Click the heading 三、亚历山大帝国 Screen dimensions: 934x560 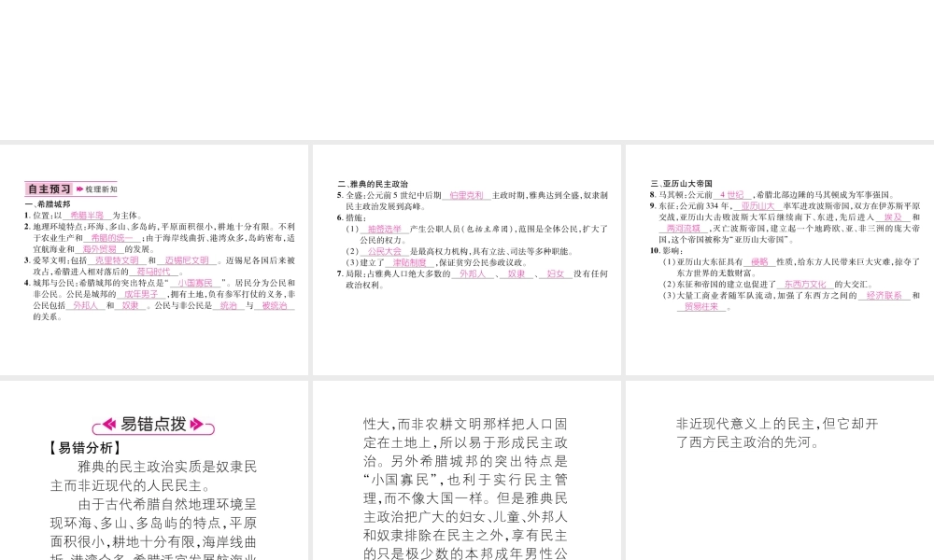point(682,184)
